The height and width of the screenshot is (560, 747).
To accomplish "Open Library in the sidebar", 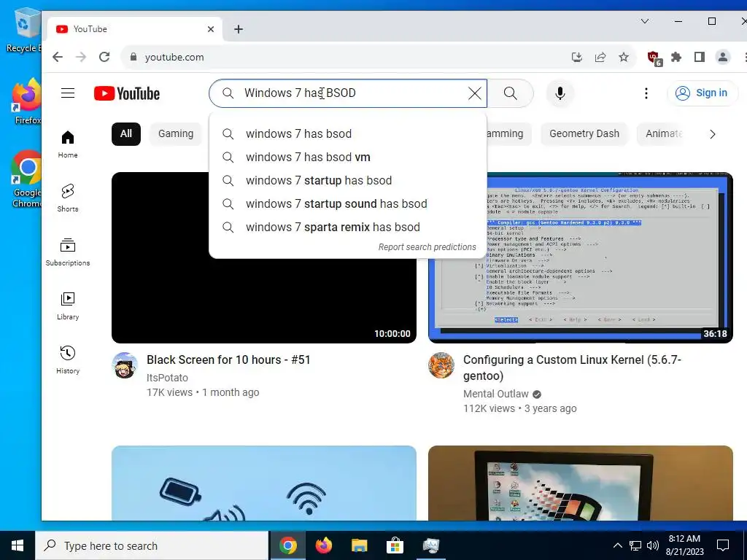I will coord(68,306).
